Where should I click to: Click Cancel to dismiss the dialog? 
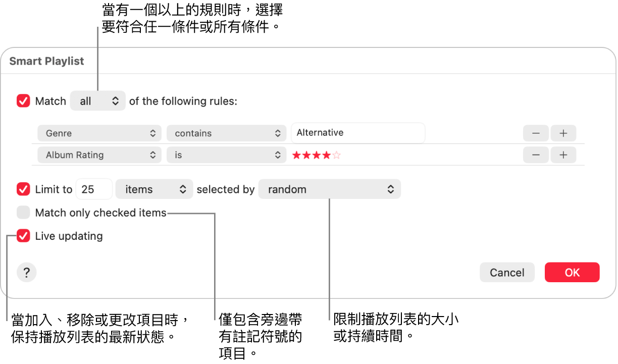(507, 273)
